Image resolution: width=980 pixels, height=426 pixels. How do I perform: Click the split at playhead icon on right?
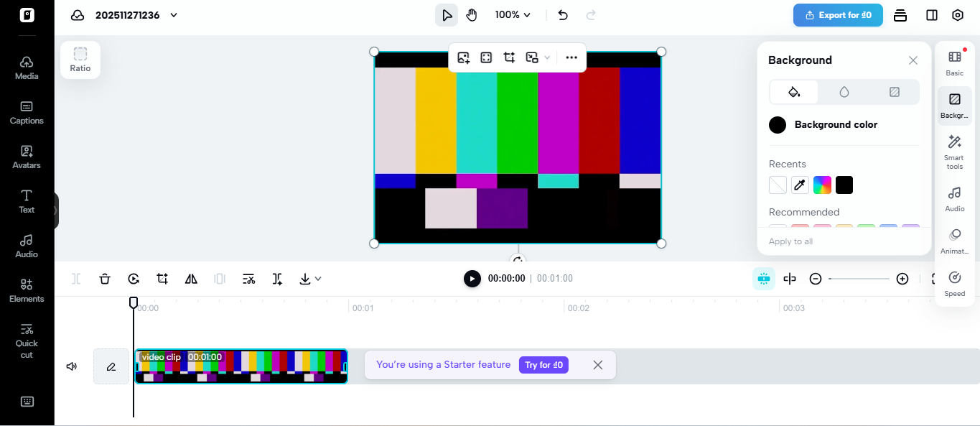tap(790, 279)
